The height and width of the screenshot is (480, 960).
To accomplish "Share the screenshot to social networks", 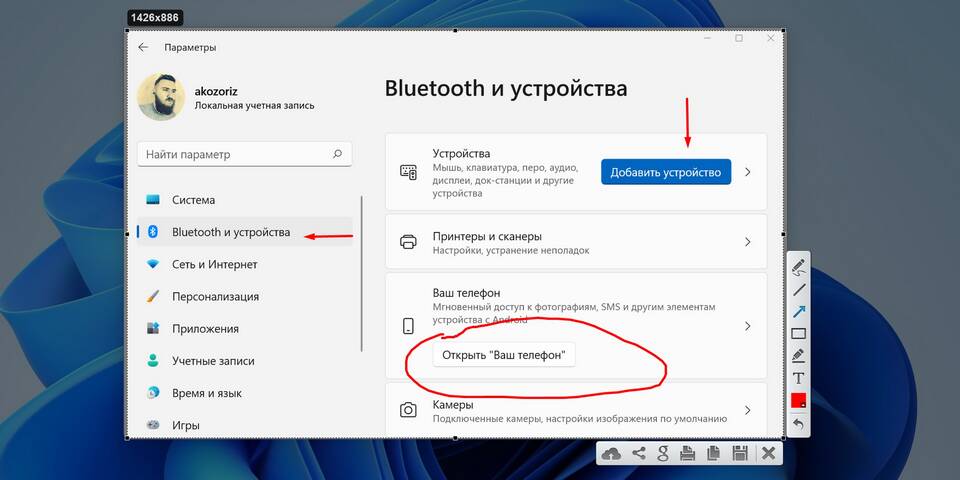I will 638,454.
